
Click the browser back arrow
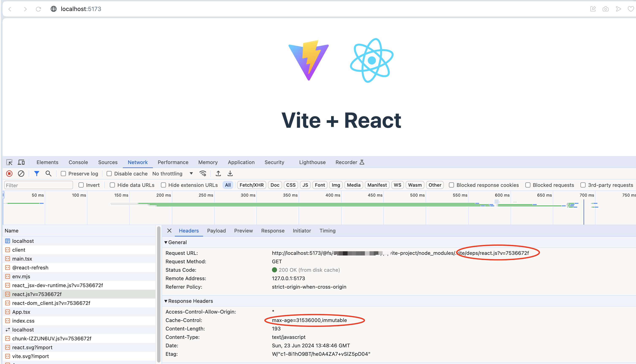(x=10, y=9)
